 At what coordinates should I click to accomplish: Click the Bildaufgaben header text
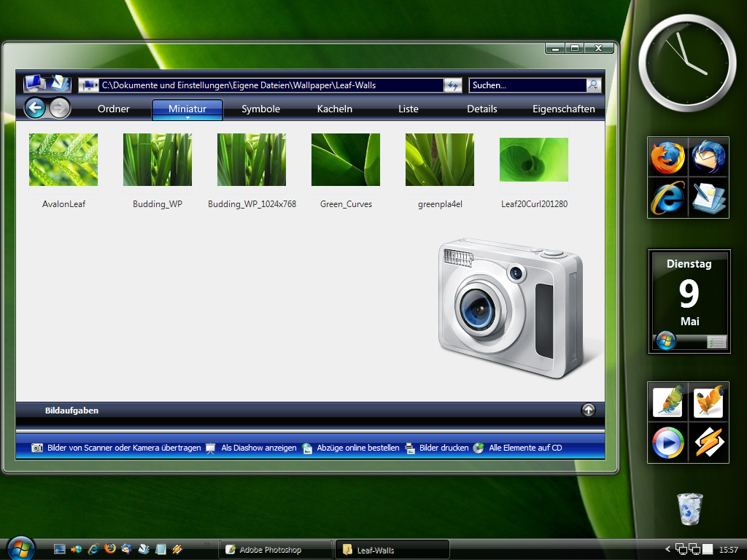pos(71,411)
